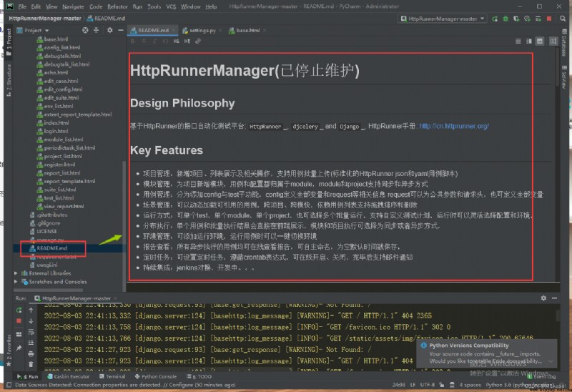Toggle the Markdown auto-scroll preview button
The image size is (572, 392).
[553, 41]
